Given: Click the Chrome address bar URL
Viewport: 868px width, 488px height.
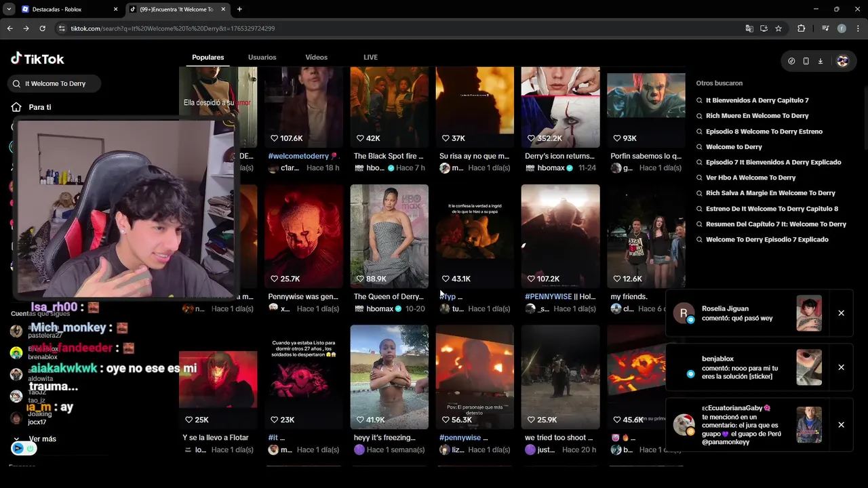Looking at the screenshot, I should pyautogui.click(x=173, y=28).
